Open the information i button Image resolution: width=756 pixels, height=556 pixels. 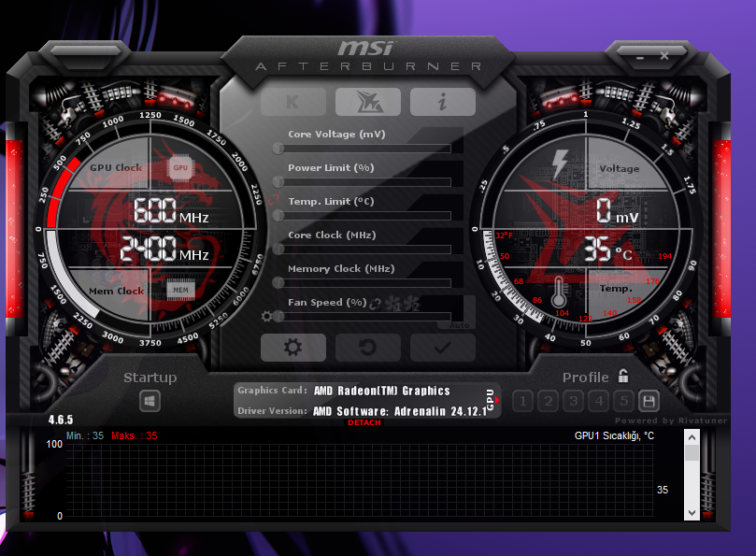pyautogui.click(x=443, y=102)
